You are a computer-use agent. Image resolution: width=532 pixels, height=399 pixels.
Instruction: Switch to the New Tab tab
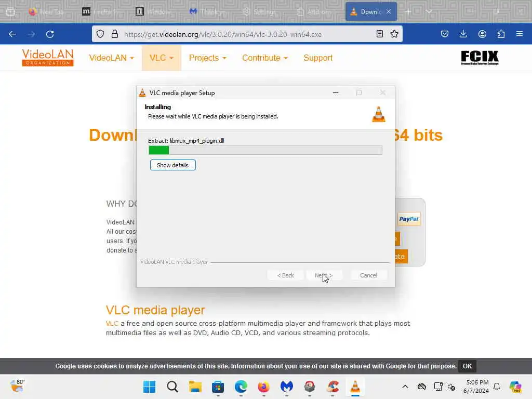[46, 12]
